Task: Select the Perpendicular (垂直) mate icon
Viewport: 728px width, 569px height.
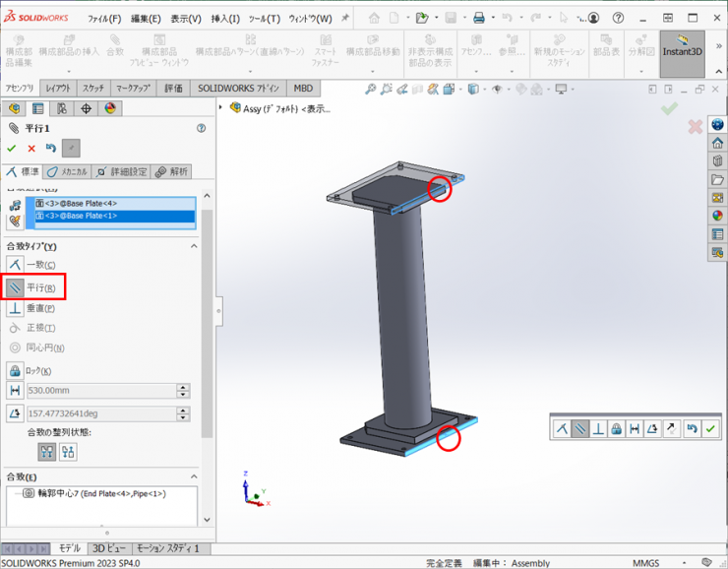Action: [15, 308]
